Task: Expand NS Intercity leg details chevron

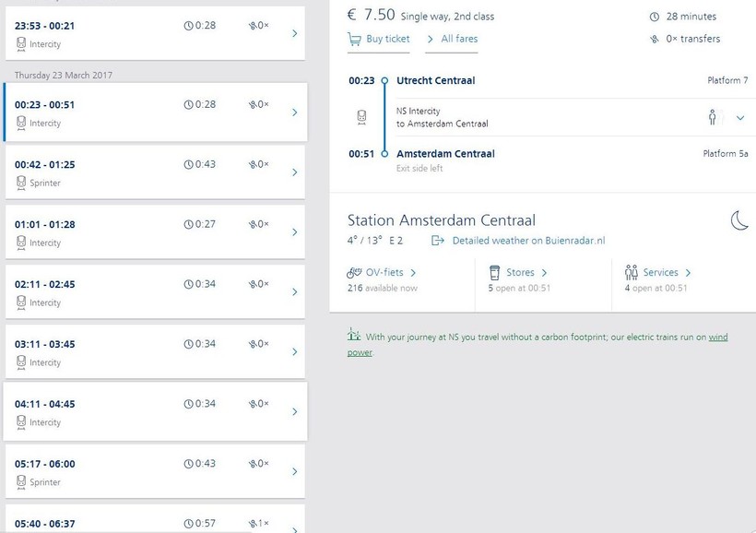Action: (739, 118)
